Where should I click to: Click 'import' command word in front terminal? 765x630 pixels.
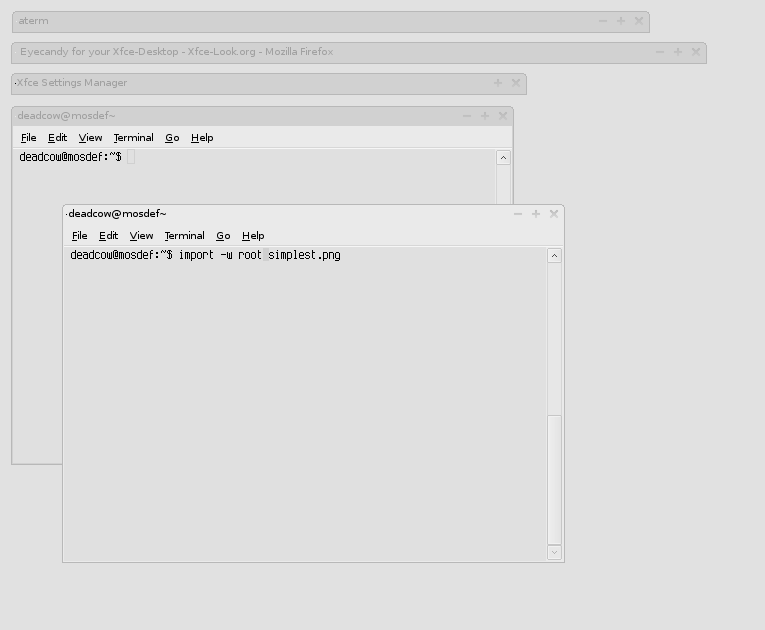click(x=196, y=255)
